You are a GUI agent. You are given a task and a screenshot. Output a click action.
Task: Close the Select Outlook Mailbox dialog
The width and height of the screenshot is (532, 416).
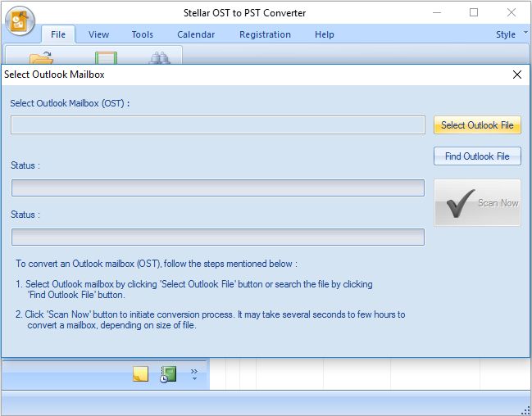pos(517,75)
